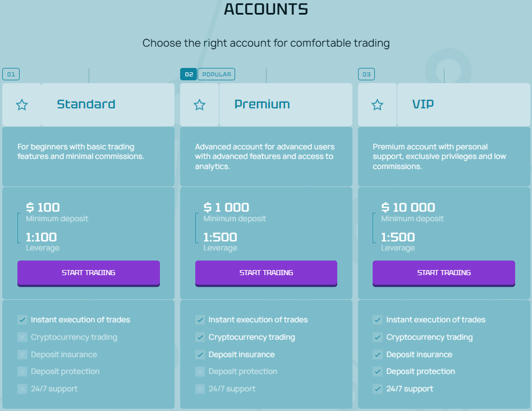Click Standard's crossed Cryptocurrency trading box
This screenshot has height=411, width=532.
pos(22,337)
